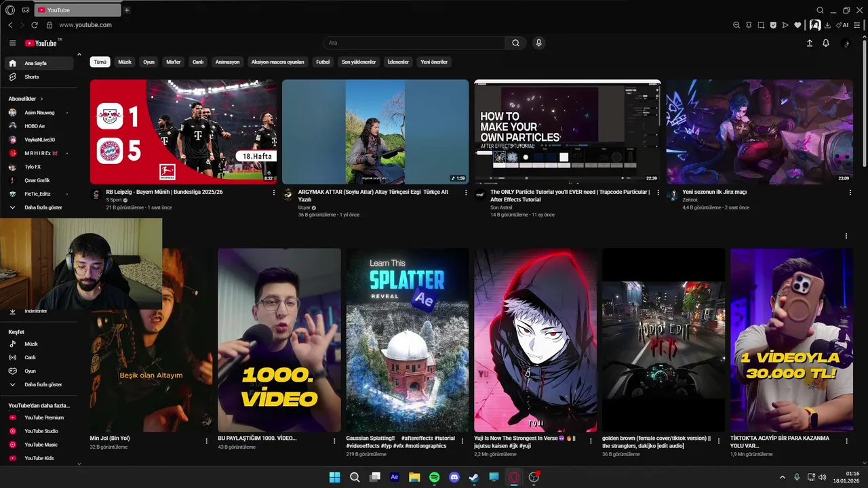Open options for the ARGYMAK ATTAR video
Viewport: 868px width, 488px height.
[466, 192]
